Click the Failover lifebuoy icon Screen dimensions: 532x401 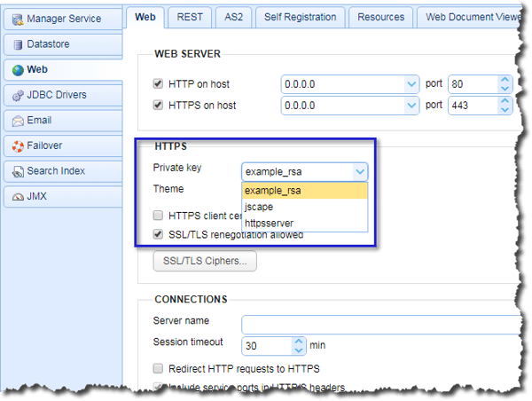click(x=18, y=146)
